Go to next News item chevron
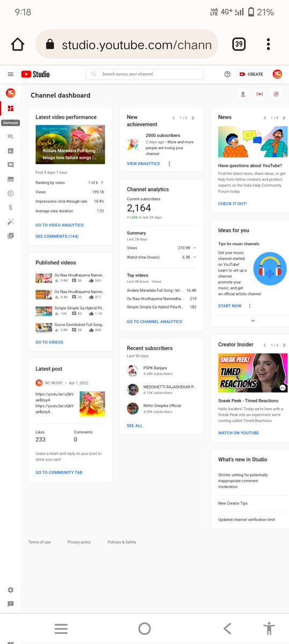The height and width of the screenshot is (644, 289). point(284,118)
